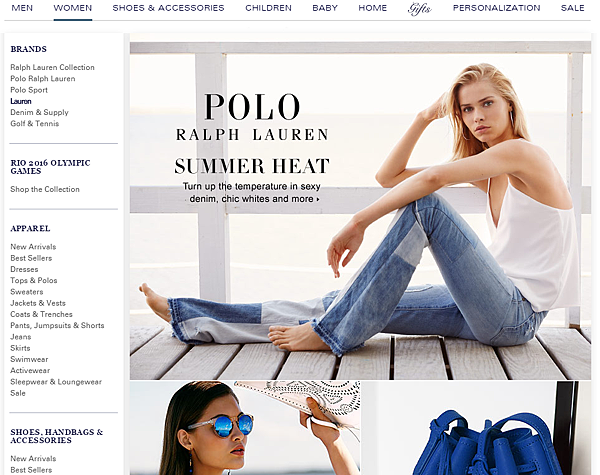Open the MEN navigation tab
This screenshot has height=475, width=600.
22,8
